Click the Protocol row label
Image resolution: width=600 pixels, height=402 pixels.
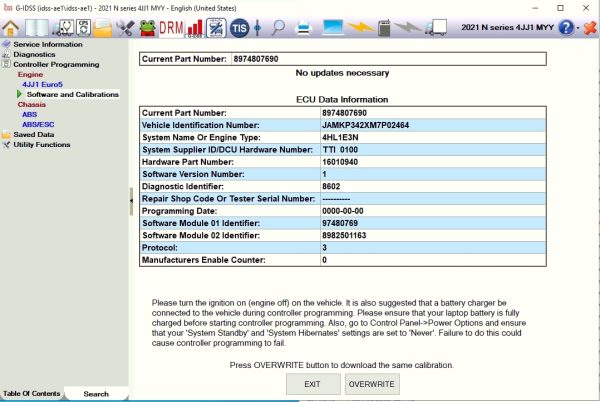click(160, 247)
